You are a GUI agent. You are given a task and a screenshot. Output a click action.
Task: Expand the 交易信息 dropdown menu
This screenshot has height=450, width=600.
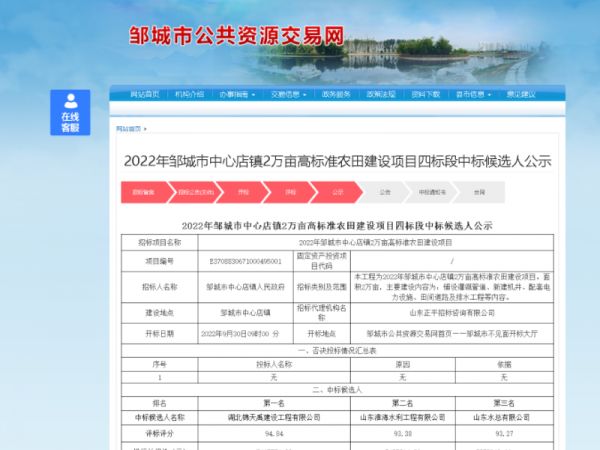click(288, 94)
